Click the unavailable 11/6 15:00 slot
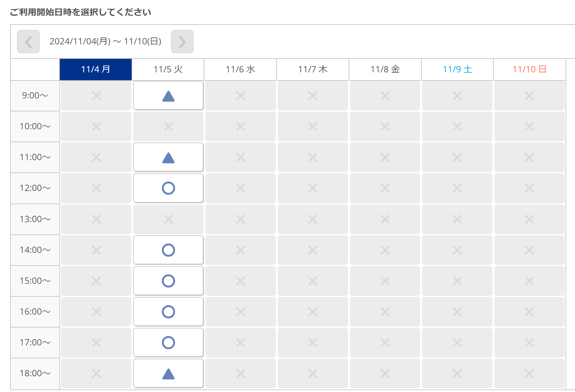 pyautogui.click(x=241, y=281)
